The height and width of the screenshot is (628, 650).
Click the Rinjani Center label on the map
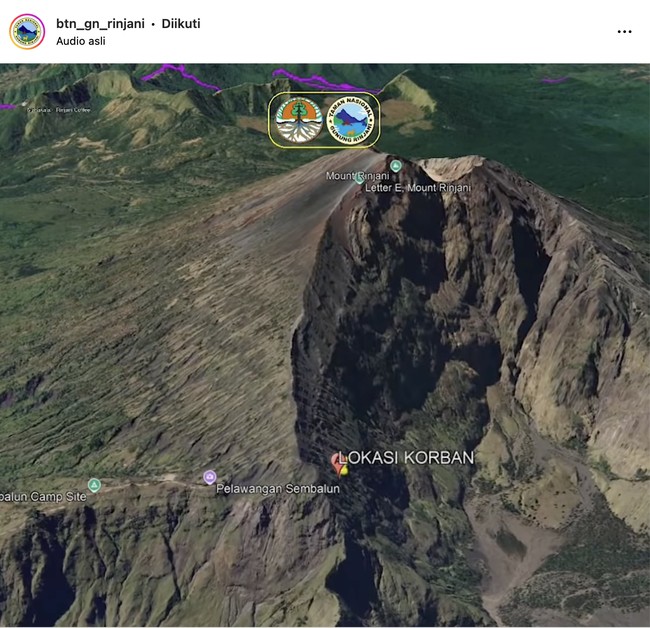[74, 111]
